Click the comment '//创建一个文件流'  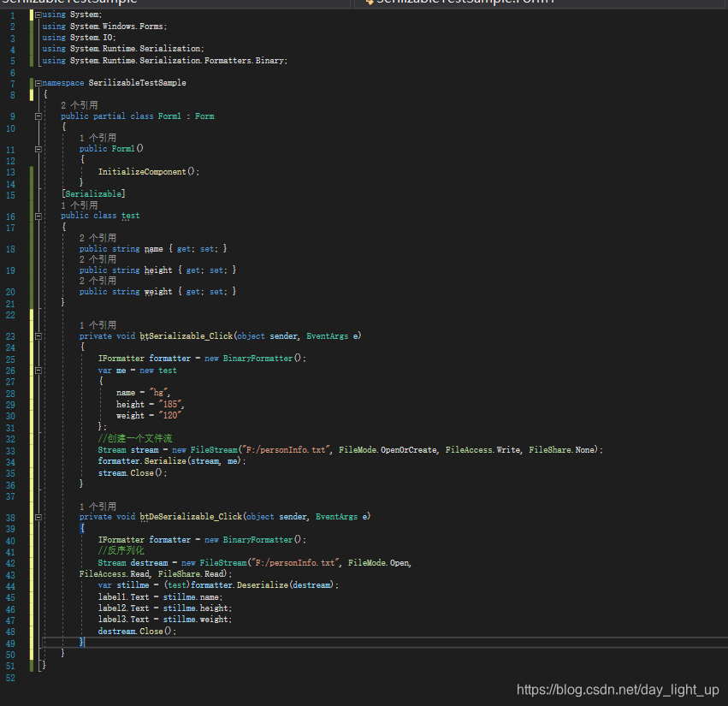point(134,438)
